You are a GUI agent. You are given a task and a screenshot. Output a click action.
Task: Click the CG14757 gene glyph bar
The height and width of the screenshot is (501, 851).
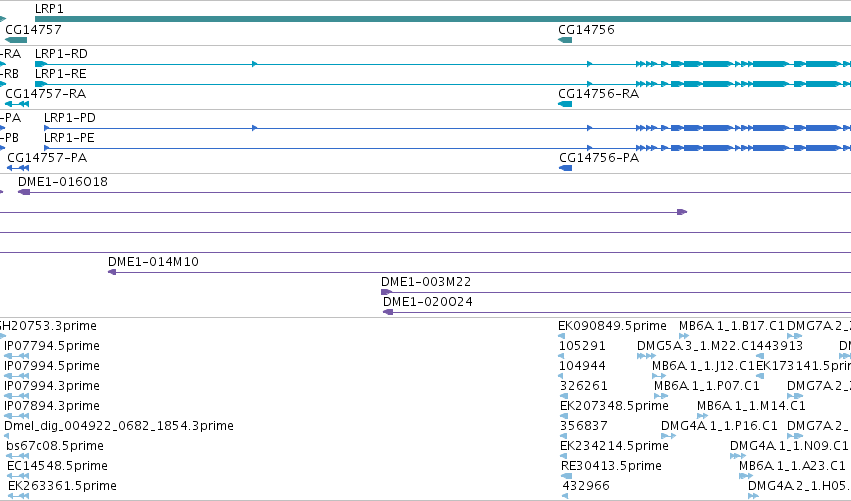[x=16, y=40]
